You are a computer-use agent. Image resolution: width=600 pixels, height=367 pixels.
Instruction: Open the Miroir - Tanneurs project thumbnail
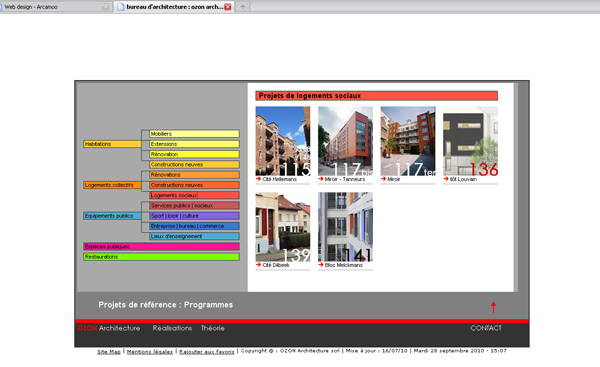pos(345,141)
